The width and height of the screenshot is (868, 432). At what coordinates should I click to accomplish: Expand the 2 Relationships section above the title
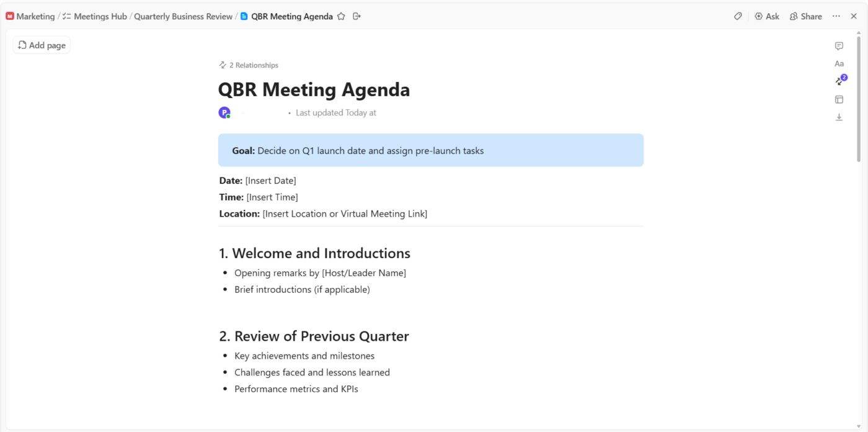click(x=248, y=65)
